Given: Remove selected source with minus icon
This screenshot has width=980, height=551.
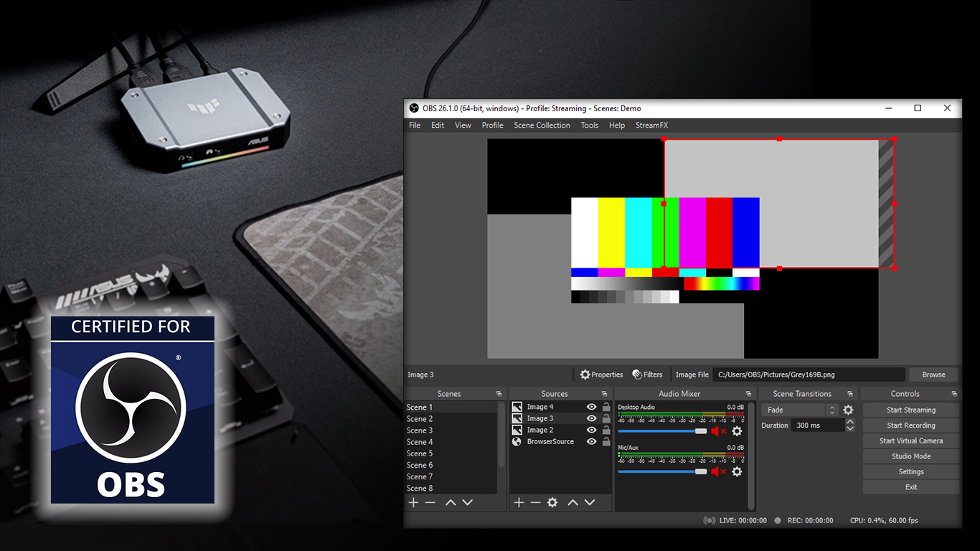Looking at the screenshot, I should pyautogui.click(x=535, y=503).
